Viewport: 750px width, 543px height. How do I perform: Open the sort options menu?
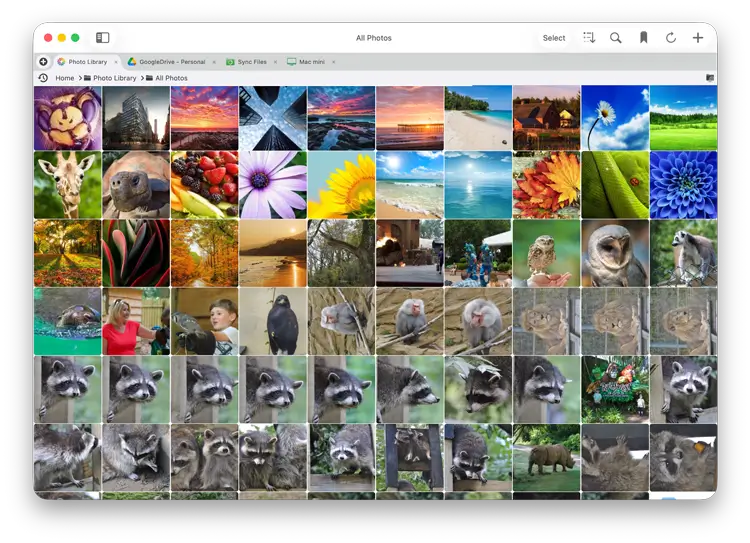(x=589, y=38)
